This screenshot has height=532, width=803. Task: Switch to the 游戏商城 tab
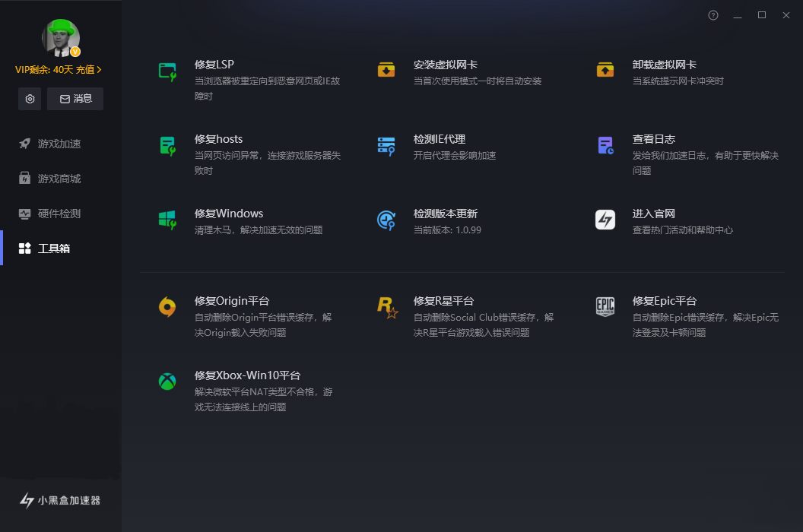point(61,178)
